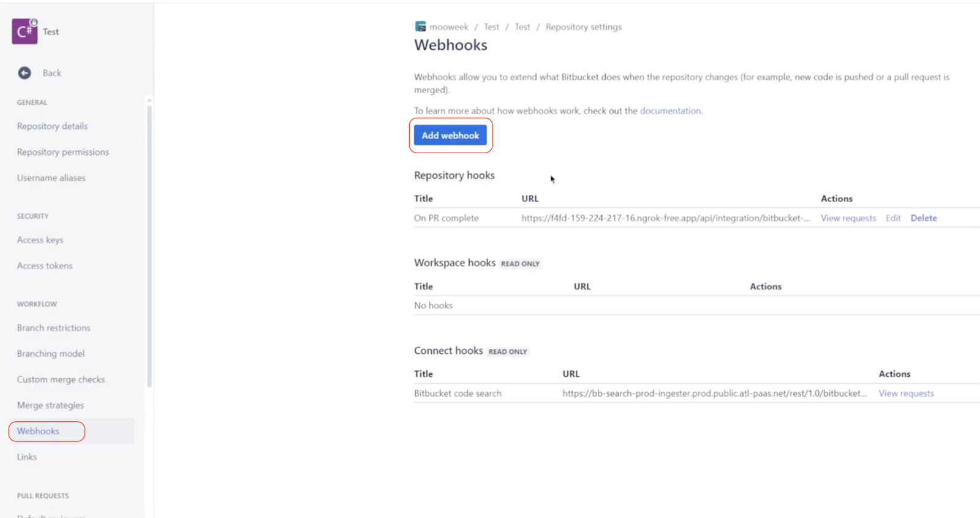View requests for Bitbucket code search

point(906,394)
